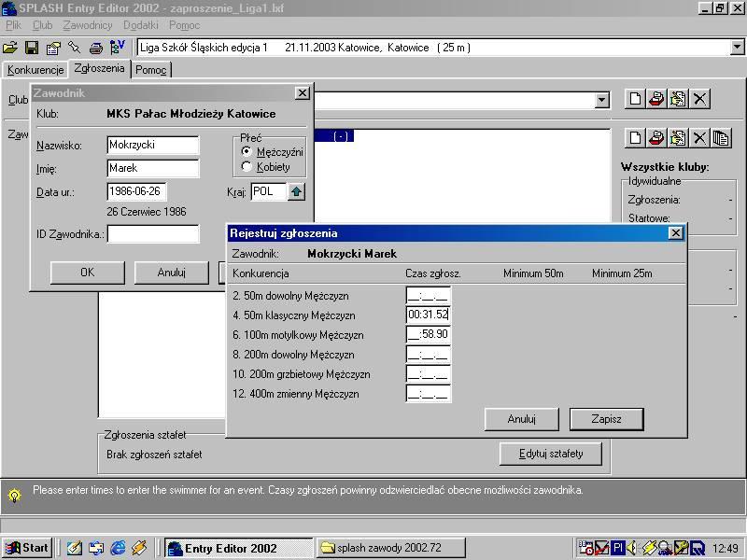Click the meet properties sheet toolbar icon
This screenshot has height=560, width=747.
(x=53, y=48)
